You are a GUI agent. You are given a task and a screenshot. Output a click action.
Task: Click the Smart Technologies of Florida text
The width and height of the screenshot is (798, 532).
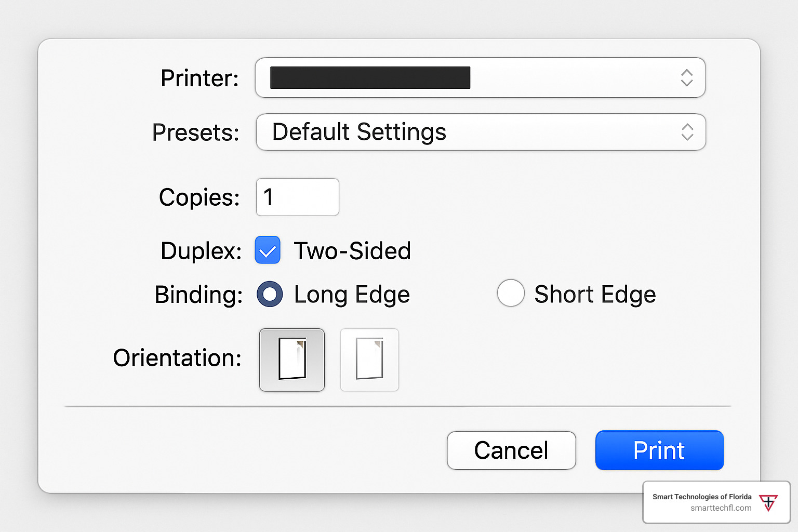(x=702, y=497)
